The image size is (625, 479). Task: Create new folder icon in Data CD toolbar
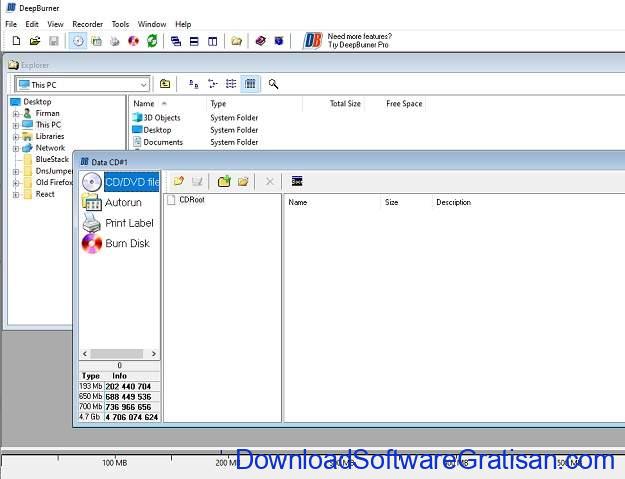point(243,181)
